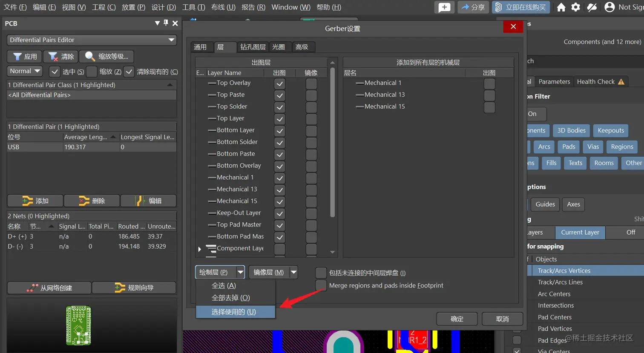Open Differential Pairs Editor dropdown

point(171,40)
